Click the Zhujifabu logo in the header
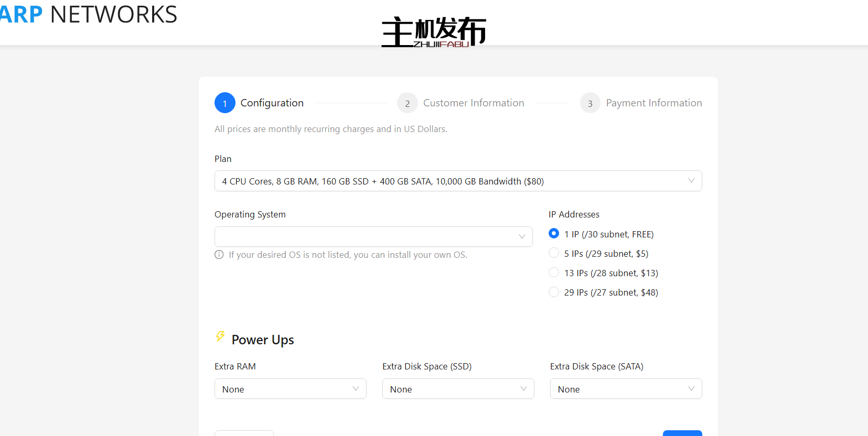Viewport: 868px width, 436px height. click(x=434, y=32)
